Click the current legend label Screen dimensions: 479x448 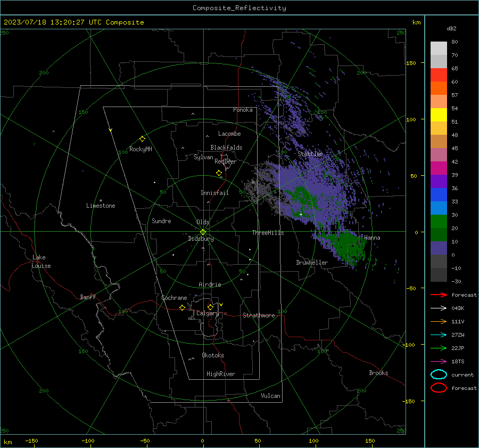pos(463,374)
